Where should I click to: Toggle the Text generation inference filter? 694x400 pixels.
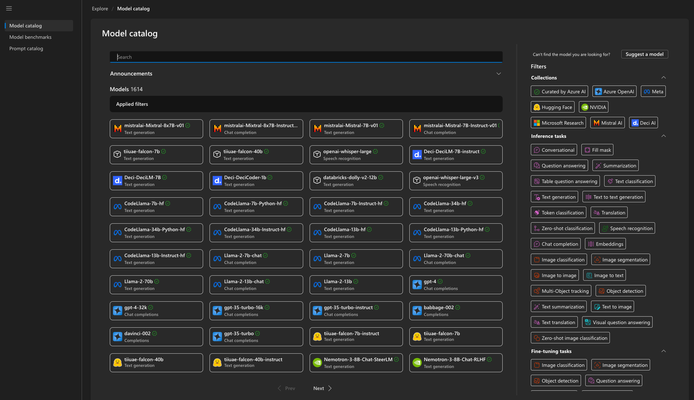[554, 197]
